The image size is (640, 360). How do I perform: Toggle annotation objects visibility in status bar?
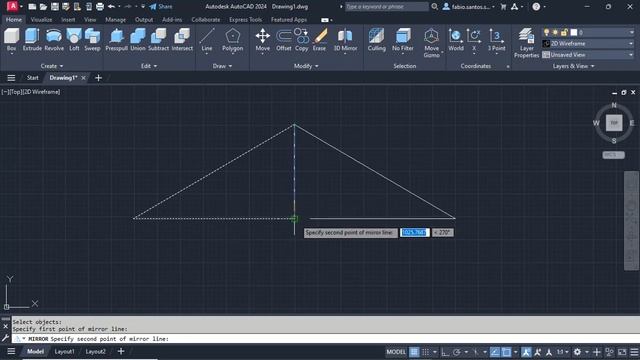(526, 351)
